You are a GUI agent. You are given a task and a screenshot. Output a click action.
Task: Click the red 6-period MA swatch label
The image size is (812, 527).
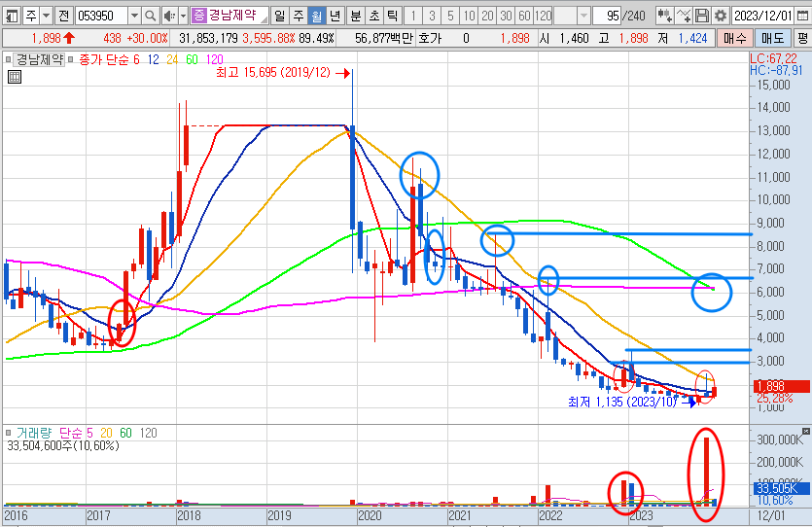pos(137,59)
